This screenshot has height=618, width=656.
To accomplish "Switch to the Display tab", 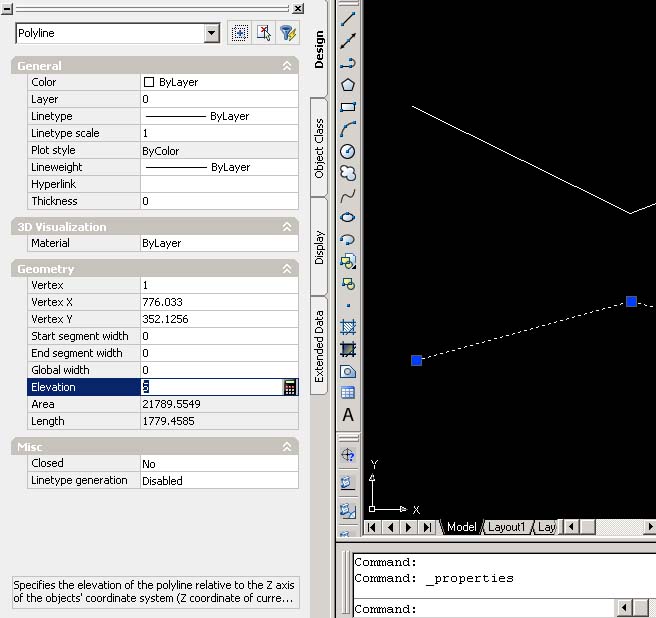I will tap(319, 247).
